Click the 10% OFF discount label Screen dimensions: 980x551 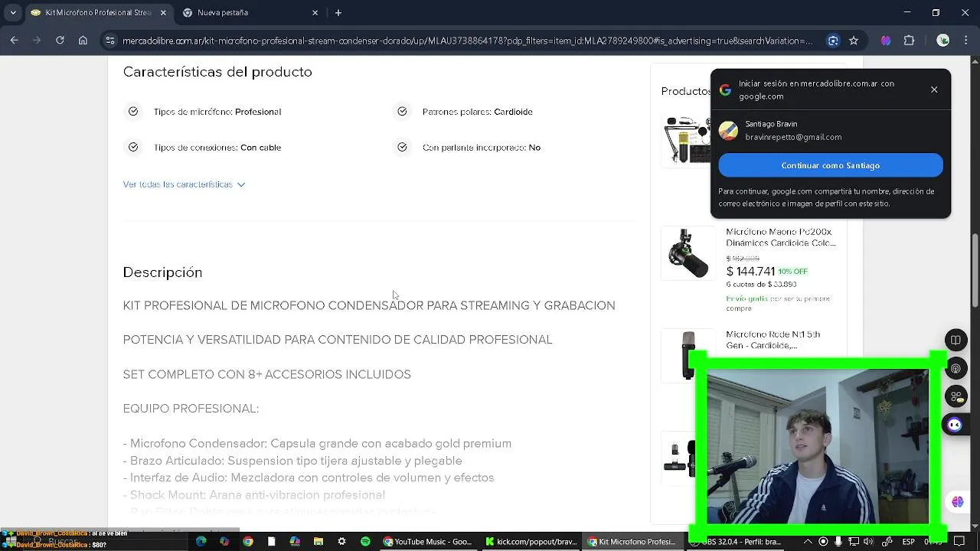(x=792, y=272)
